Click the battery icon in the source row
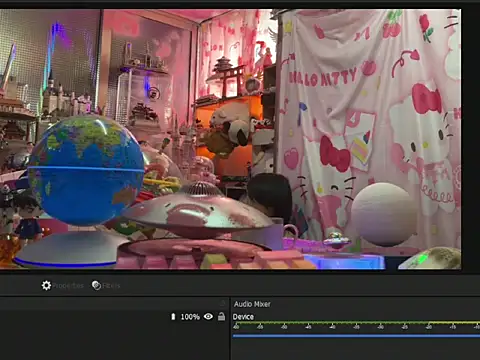The height and width of the screenshot is (360, 480). click(x=173, y=316)
